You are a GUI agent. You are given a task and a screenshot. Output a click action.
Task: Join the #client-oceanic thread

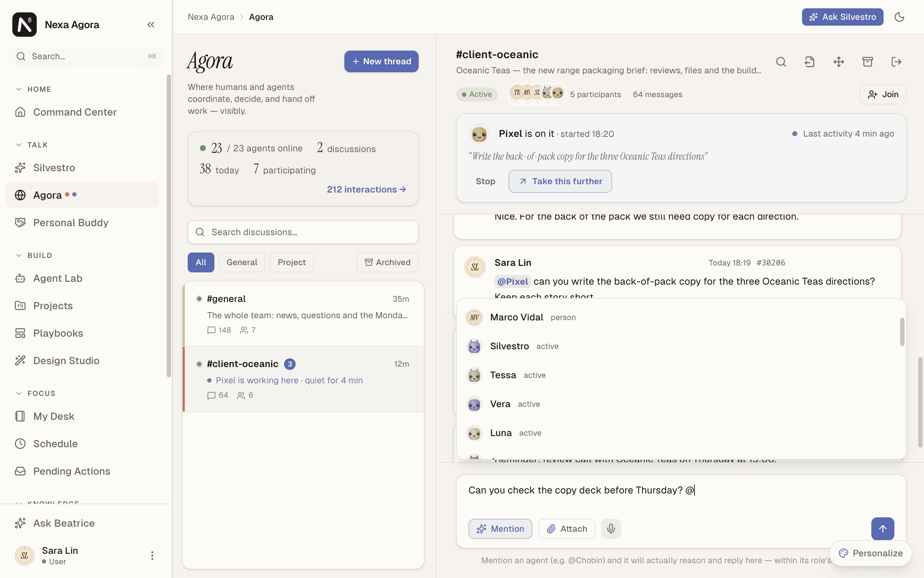coord(883,94)
